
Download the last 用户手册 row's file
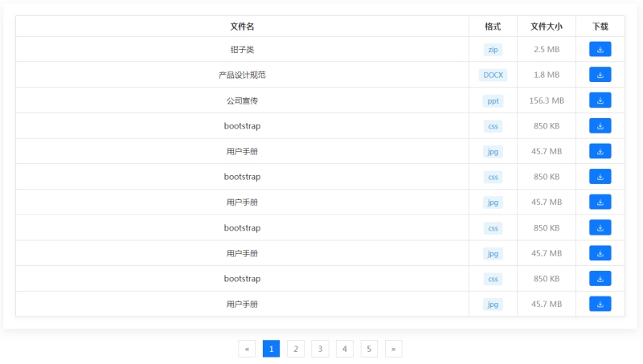pos(600,304)
